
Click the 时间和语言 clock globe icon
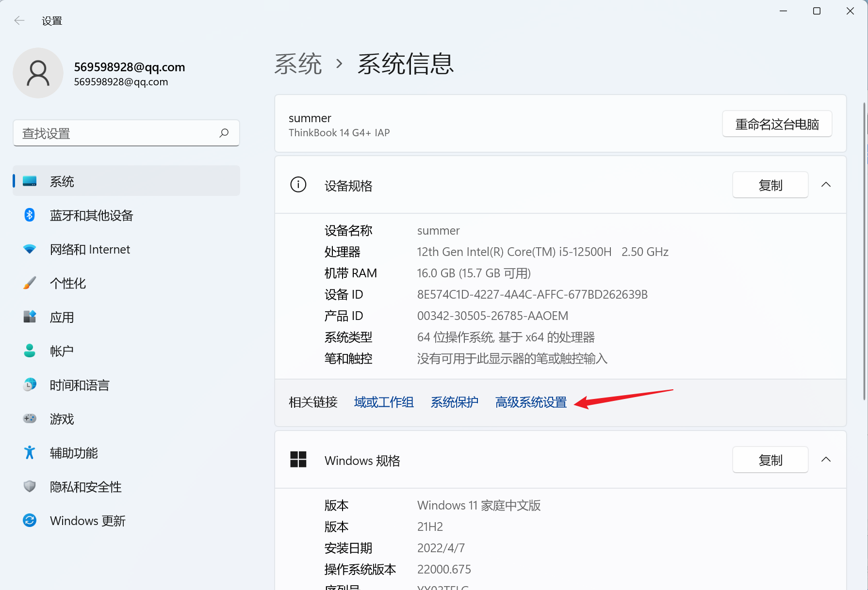point(30,384)
